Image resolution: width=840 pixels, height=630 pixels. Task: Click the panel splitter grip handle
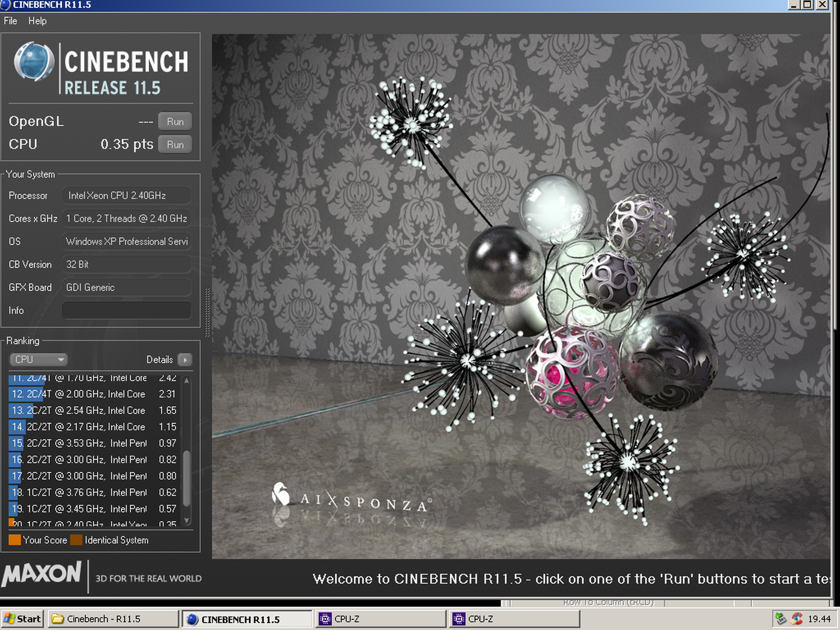click(206, 312)
